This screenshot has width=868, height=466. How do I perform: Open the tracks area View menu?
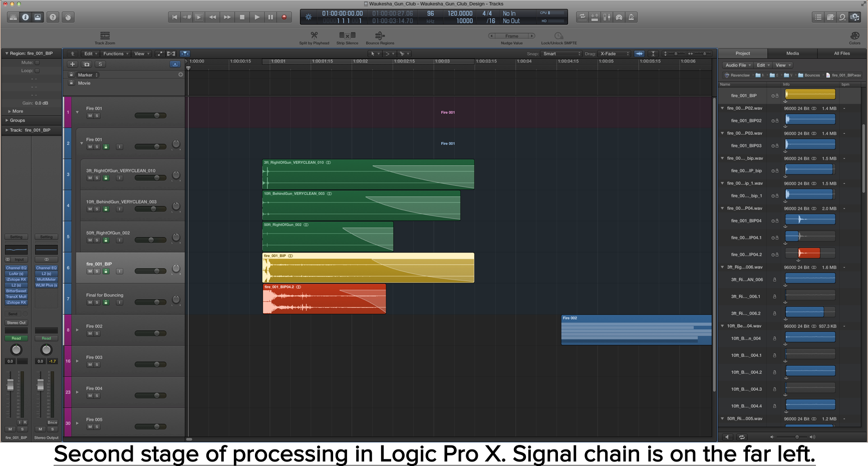click(x=142, y=54)
